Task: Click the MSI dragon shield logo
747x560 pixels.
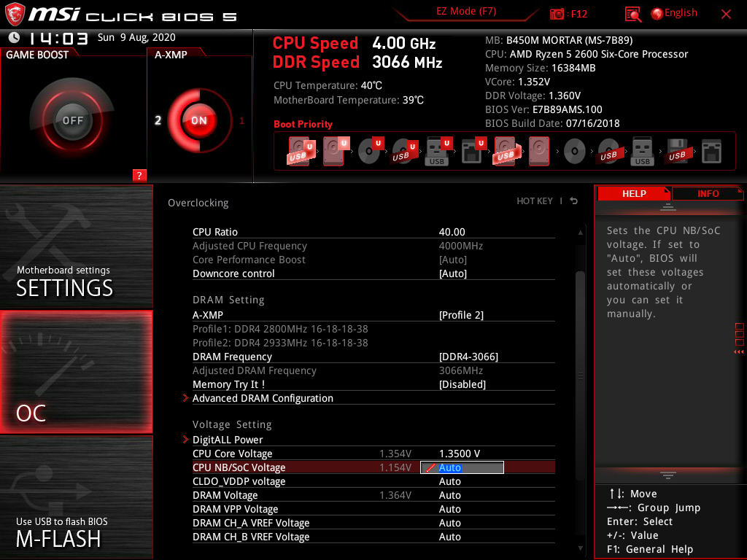Action: tap(15, 14)
